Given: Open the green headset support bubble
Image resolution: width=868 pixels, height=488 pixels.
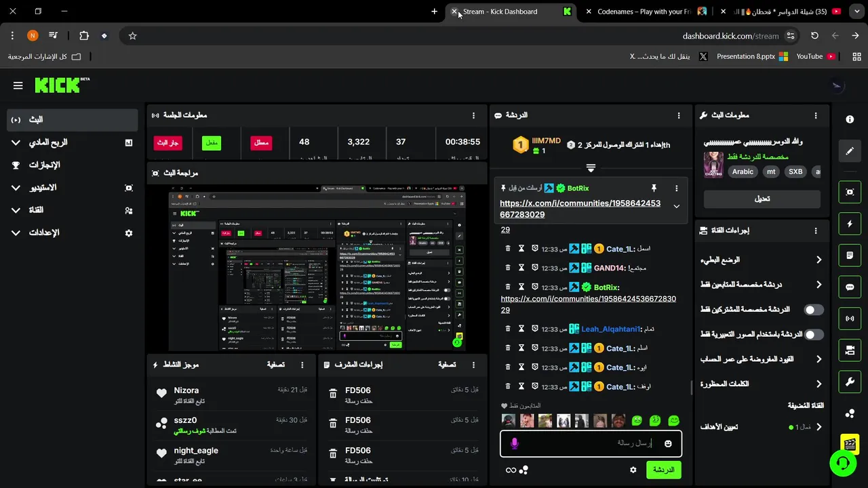Looking at the screenshot, I should [843, 464].
